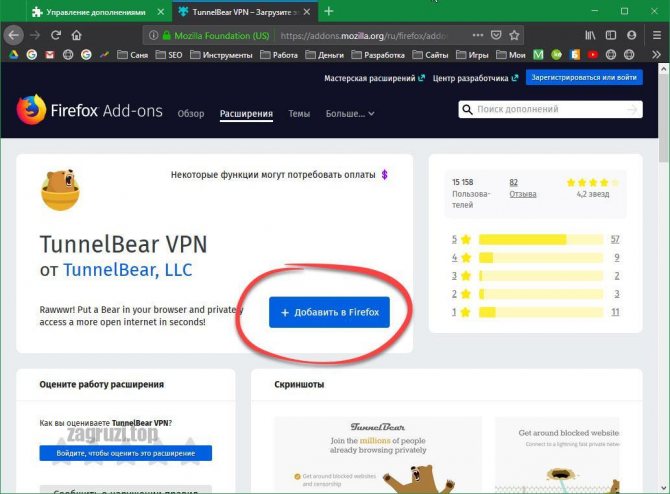Select the Расширения navigation item
This screenshot has width=670, height=494.
click(x=246, y=114)
